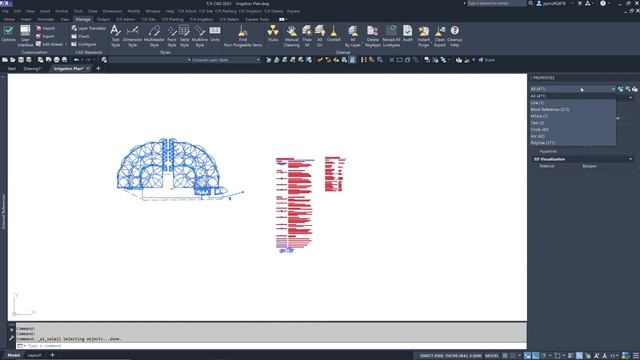The height and width of the screenshot is (360, 640).
Task: Open the User Interface customization tool
Action: (x=25, y=36)
